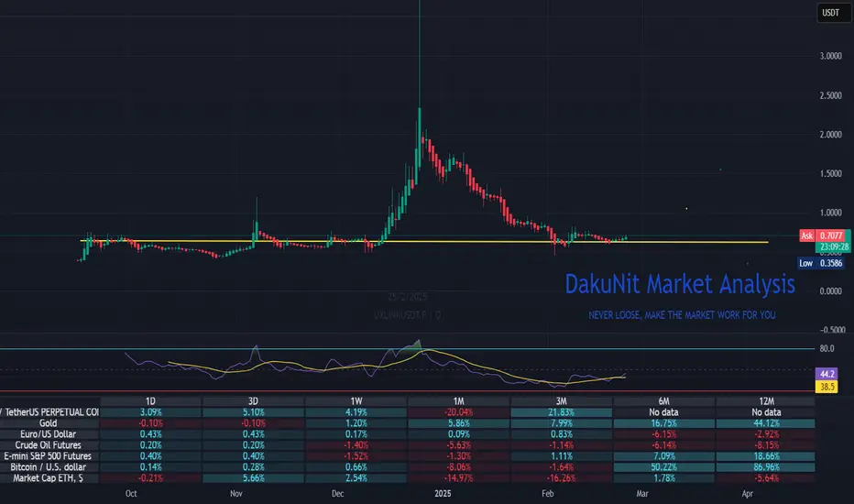Click Gold's 16.75% 6M cell
Screen dimensions: 854x504
[664, 423]
